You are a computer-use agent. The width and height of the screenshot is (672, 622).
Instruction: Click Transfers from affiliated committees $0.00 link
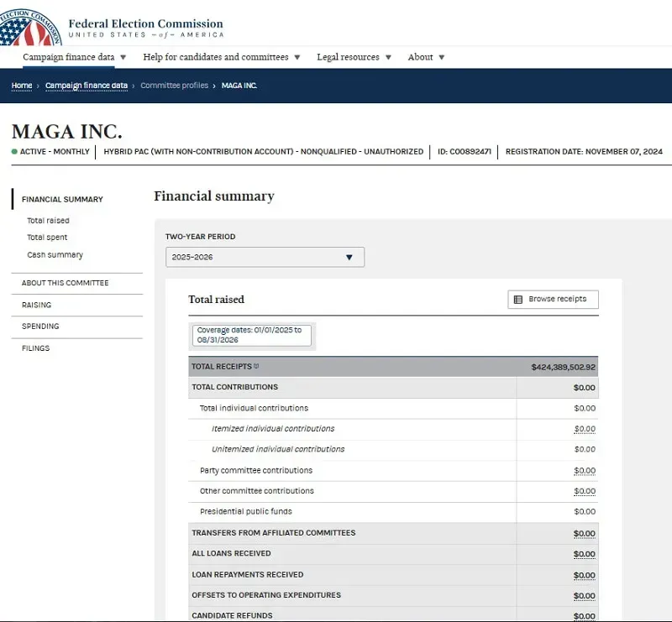[584, 533]
